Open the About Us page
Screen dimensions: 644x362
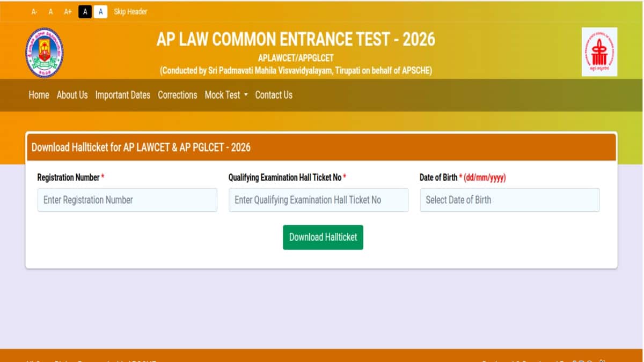pos(72,95)
